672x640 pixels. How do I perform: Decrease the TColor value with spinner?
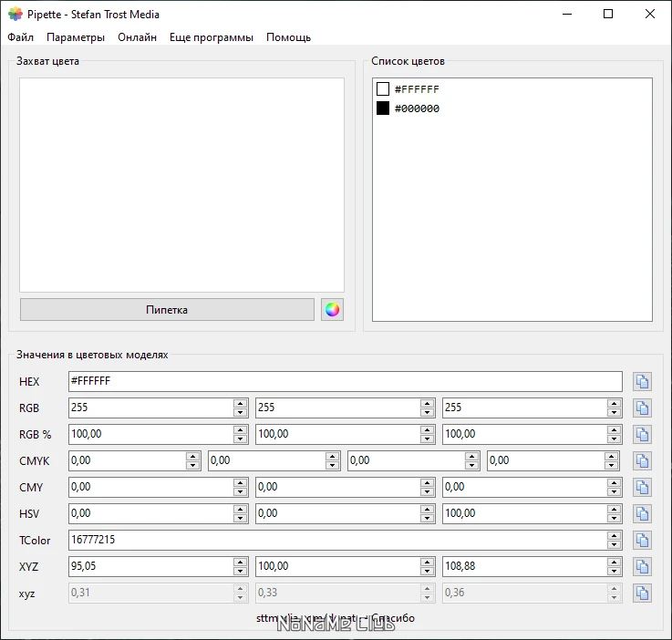click(615, 545)
